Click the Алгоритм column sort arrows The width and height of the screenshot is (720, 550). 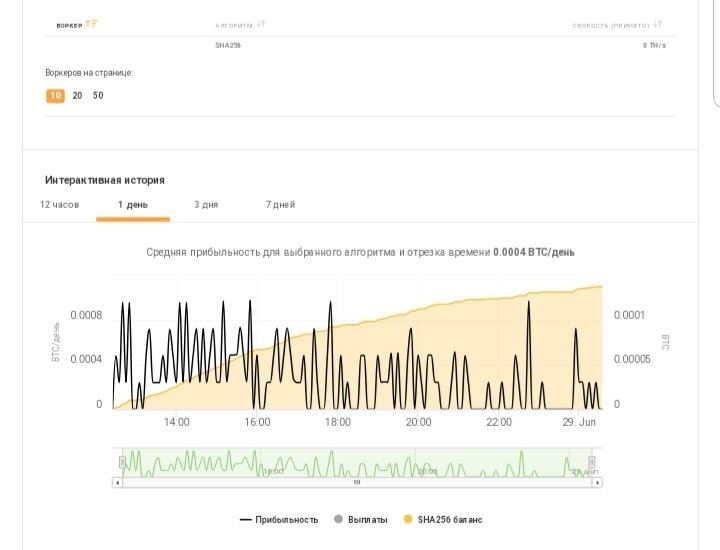pyautogui.click(x=261, y=23)
